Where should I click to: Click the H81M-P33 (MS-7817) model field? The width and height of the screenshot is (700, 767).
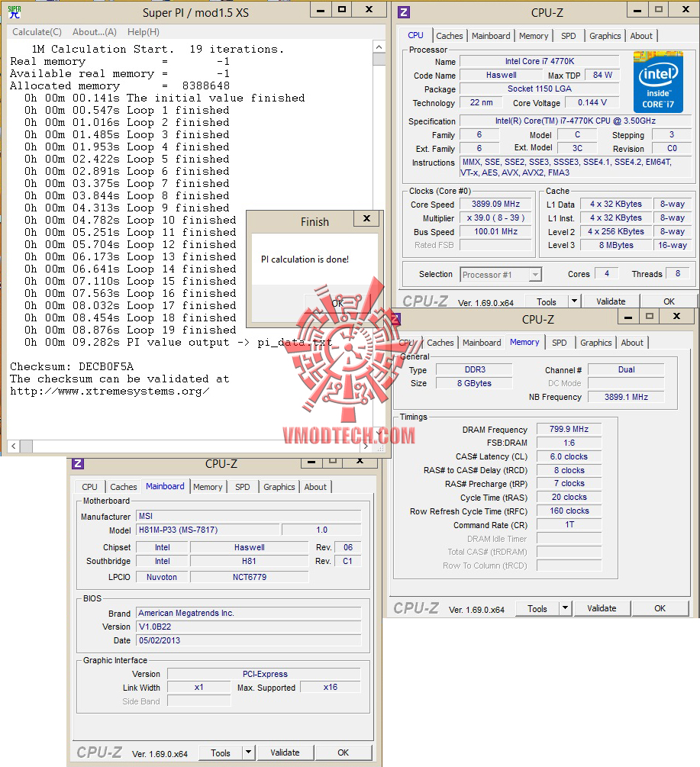[x=208, y=530]
